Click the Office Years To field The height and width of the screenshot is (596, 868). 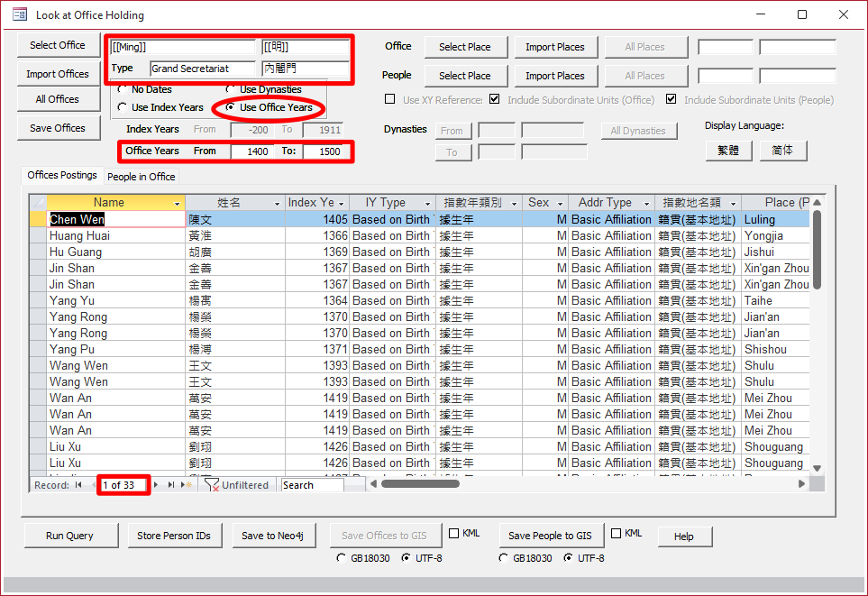tap(323, 151)
